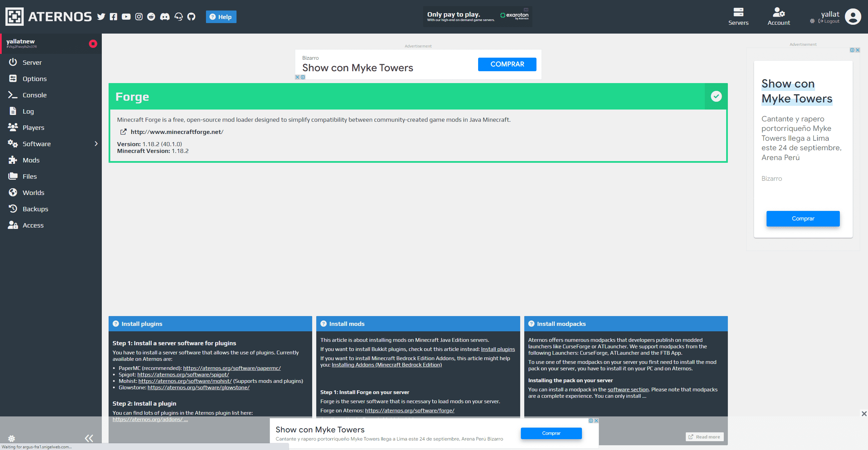Close the bottom ad overlay
868x450 pixels.
864,414
